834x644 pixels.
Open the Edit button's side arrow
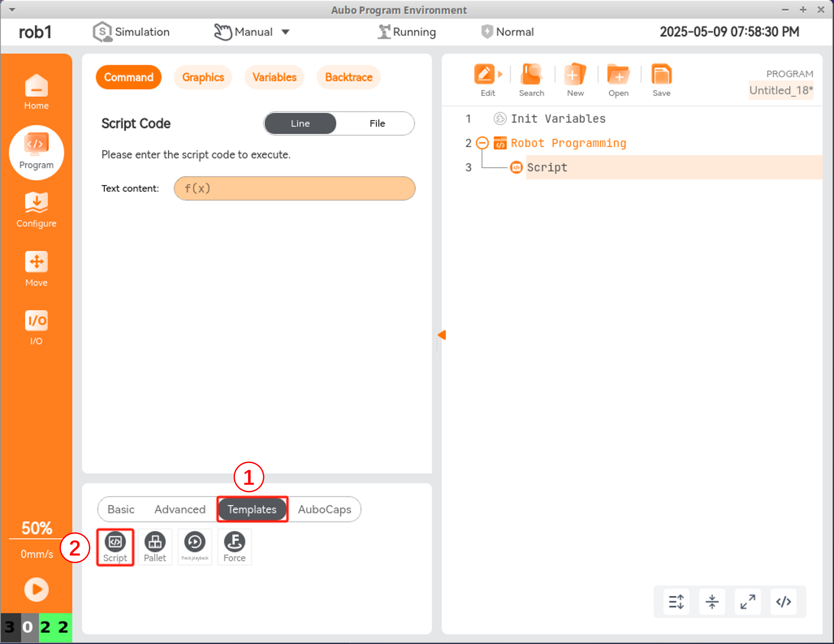coord(500,74)
